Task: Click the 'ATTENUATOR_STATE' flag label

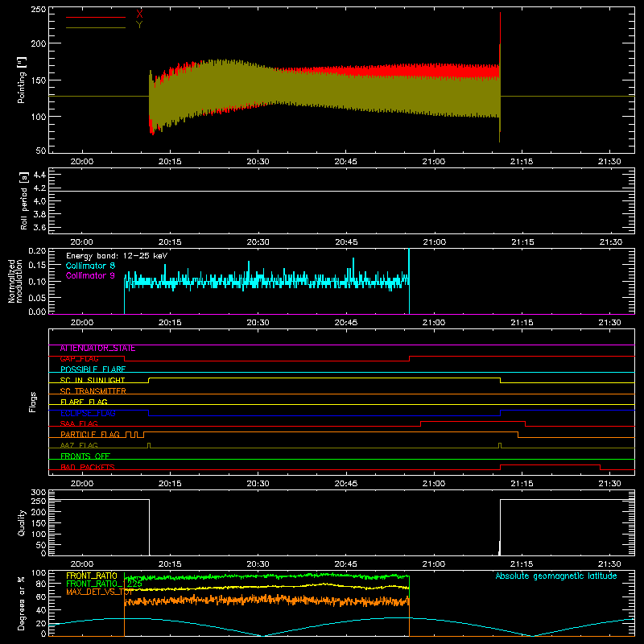Action: pyautogui.click(x=97, y=349)
